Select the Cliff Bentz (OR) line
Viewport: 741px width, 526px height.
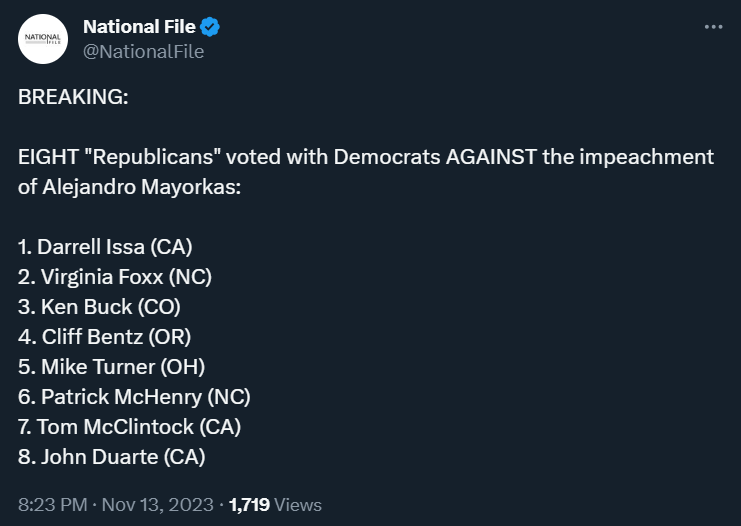coord(104,337)
